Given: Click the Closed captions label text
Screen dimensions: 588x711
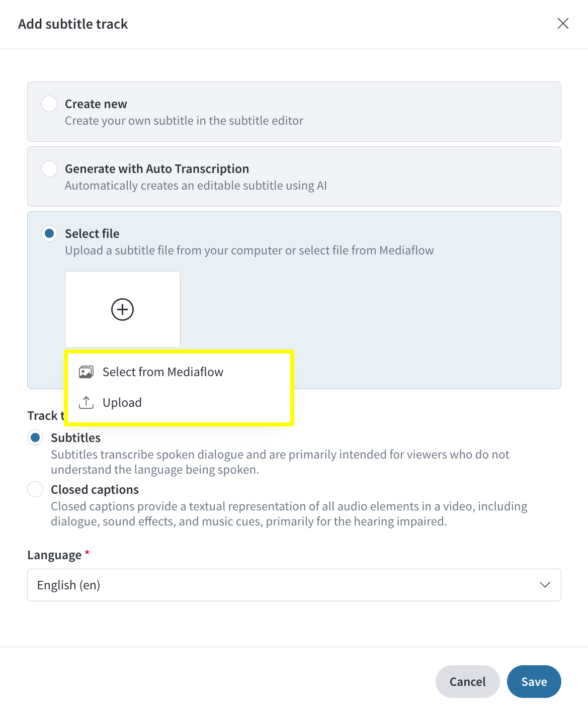Looking at the screenshot, I should click(x=95, y=490).
